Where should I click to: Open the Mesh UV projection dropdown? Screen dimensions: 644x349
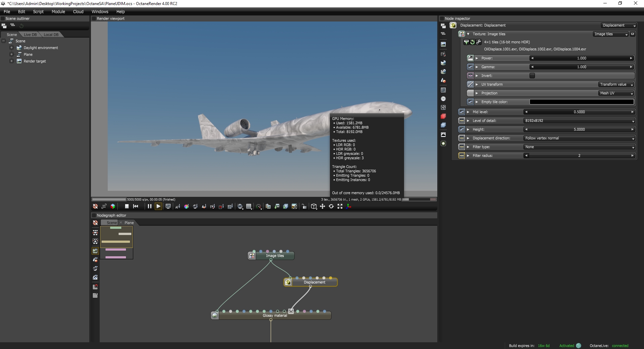tap(616, 93)
